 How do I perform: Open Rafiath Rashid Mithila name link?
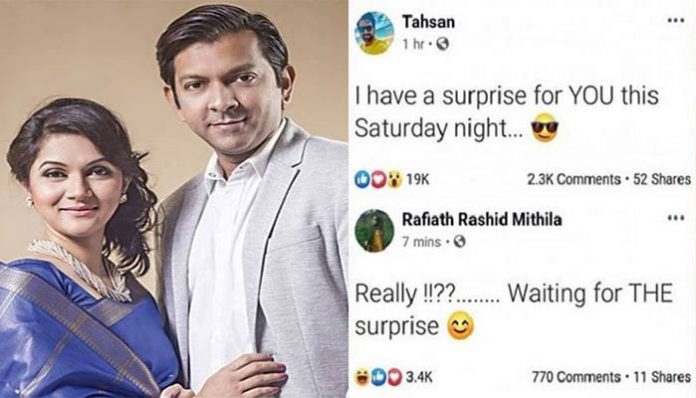click(482, 220)
